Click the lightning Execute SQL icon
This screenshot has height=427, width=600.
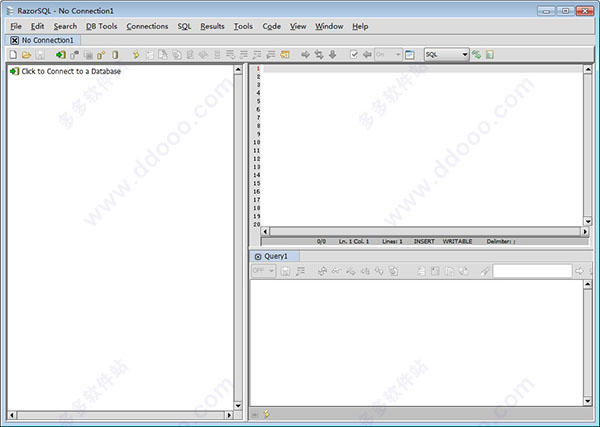pos(136,55)
